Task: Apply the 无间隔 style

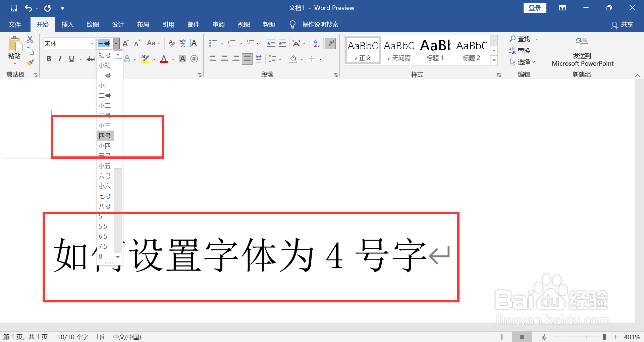Action: pyautogui.click(x=399, y=50)
